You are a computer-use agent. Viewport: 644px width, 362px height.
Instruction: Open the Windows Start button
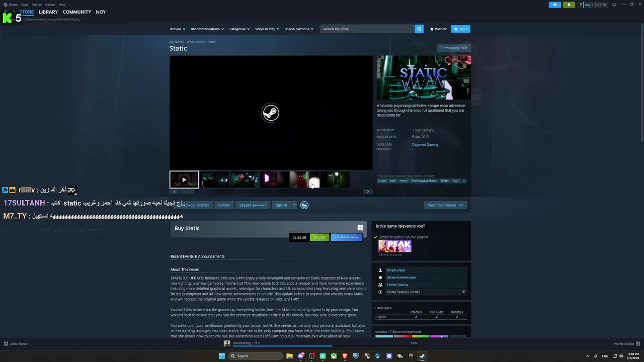coord(222,356)
